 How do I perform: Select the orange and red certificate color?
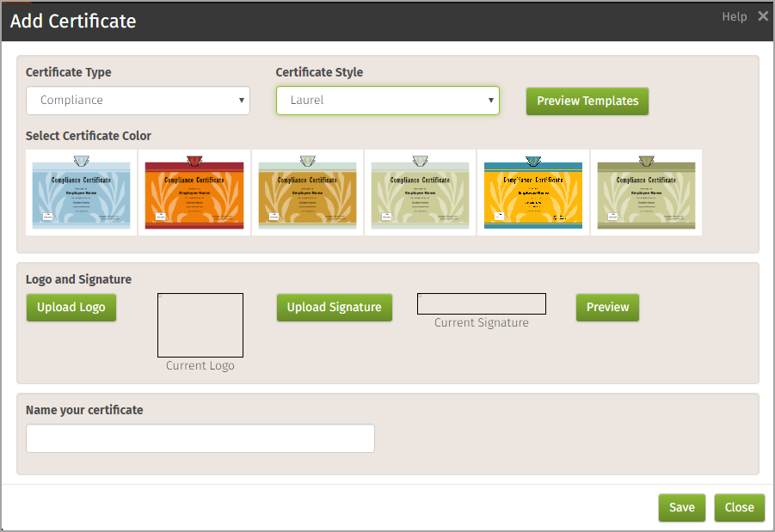point(194,193)
